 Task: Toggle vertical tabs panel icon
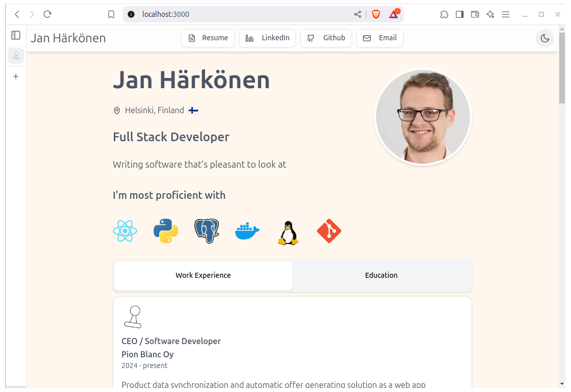point(16,35)
